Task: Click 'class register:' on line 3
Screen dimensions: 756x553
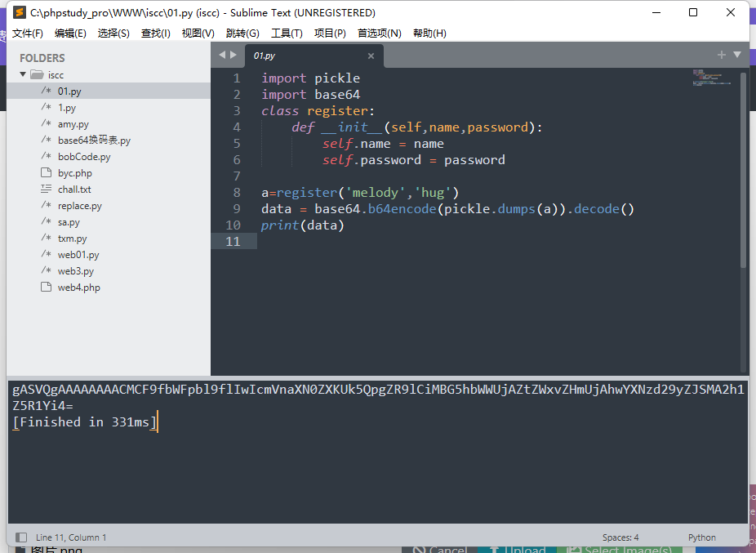Action: (x=318, y=111)
